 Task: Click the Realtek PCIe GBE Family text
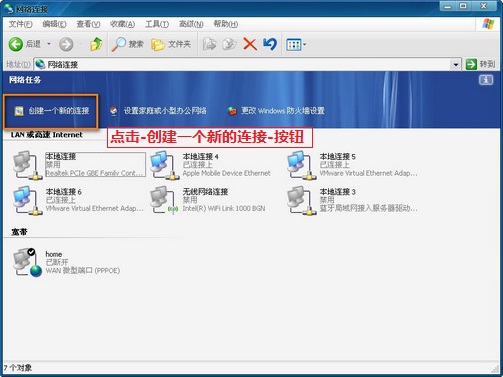tap(94, 173)
